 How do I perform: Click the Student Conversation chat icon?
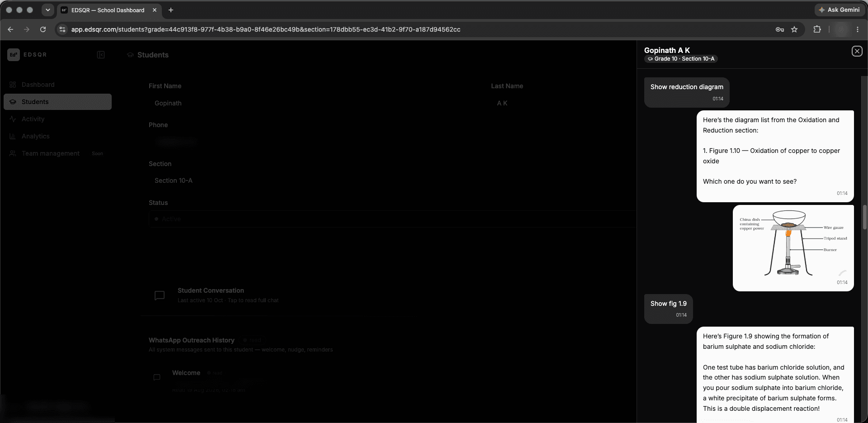160,295
